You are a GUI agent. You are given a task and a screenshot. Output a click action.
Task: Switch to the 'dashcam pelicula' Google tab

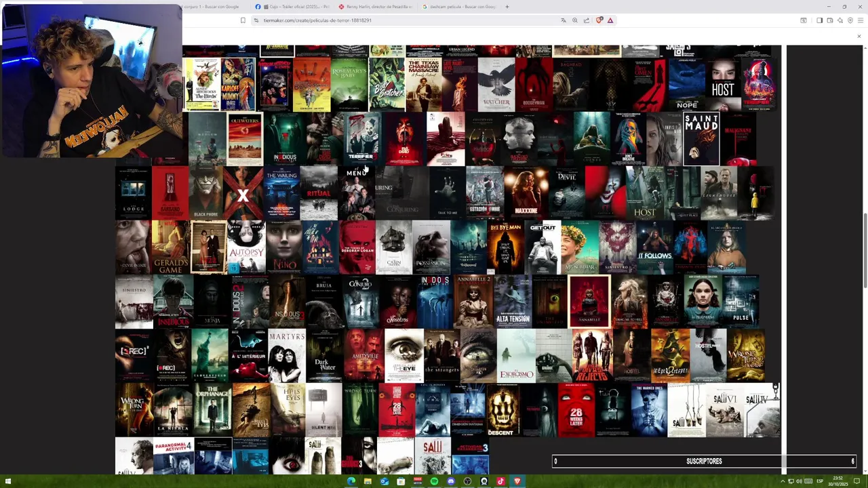[x=459, y=7]
